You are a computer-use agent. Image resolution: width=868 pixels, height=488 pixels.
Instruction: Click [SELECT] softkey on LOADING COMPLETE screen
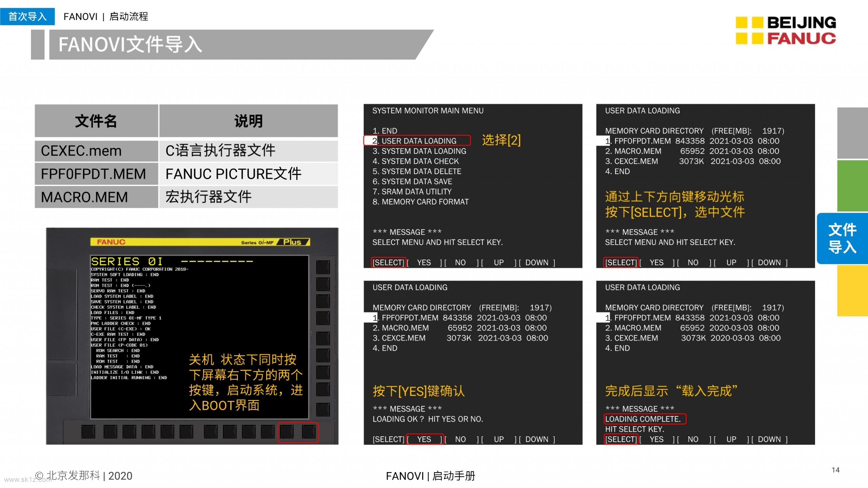[x=621, y=440]
